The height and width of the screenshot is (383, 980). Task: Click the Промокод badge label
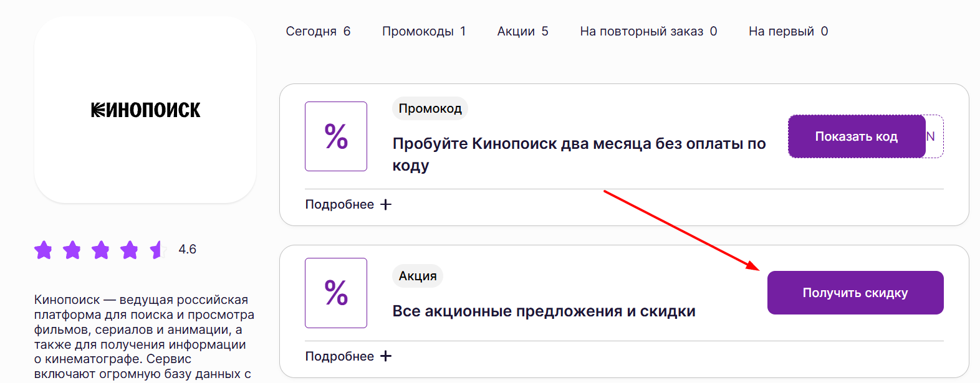(x=430, y=108)
